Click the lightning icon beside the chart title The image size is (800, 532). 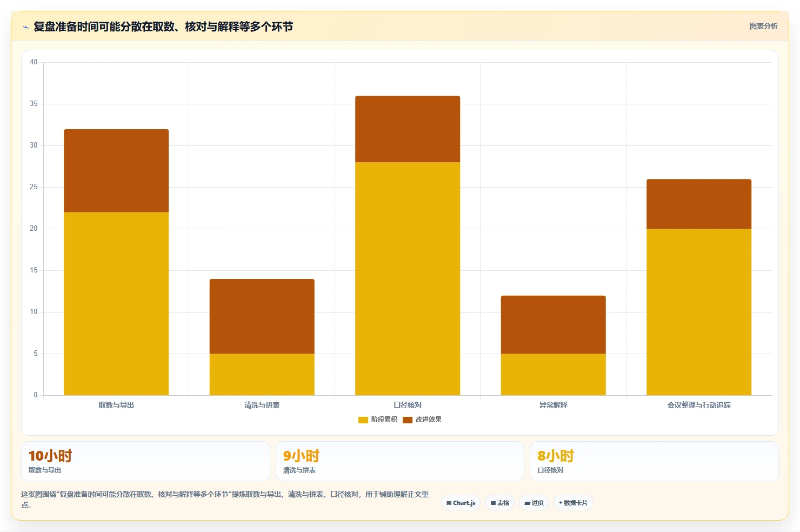[x=25, y=27]
